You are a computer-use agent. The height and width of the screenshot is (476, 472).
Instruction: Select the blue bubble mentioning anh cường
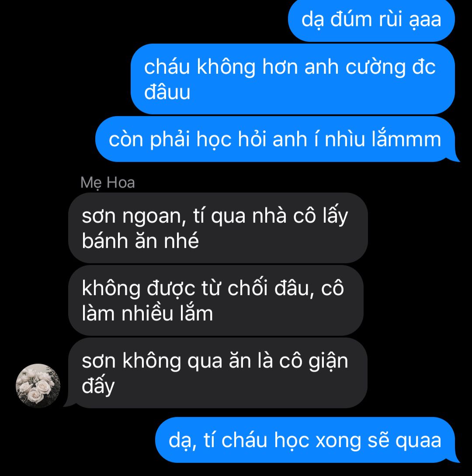tap(292, 79)
